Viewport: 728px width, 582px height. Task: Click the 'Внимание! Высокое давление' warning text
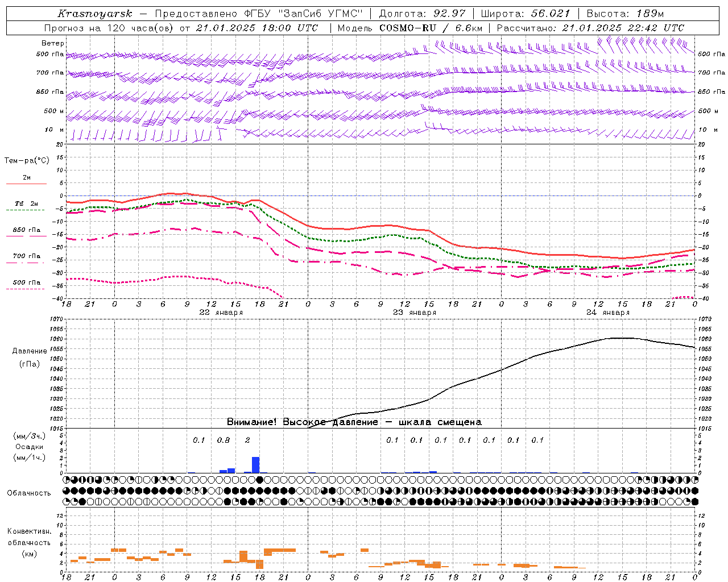pyautogui.click(x=302, y=422)
